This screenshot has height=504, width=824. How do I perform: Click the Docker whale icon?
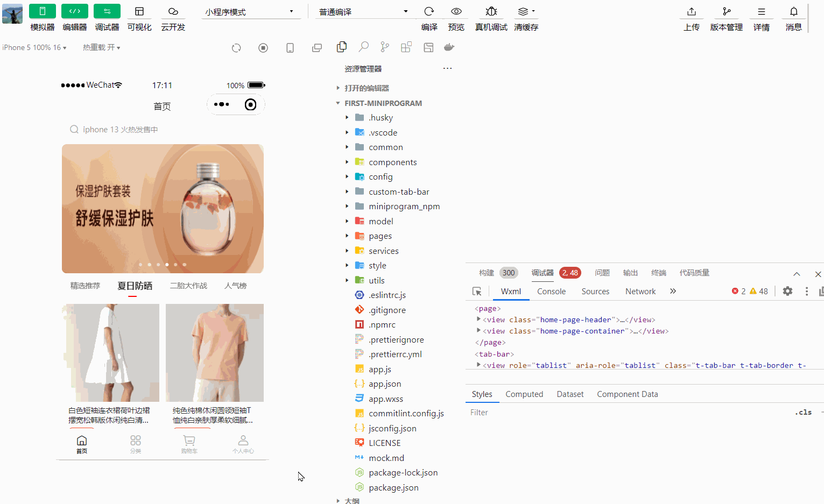tap(449, 47)
